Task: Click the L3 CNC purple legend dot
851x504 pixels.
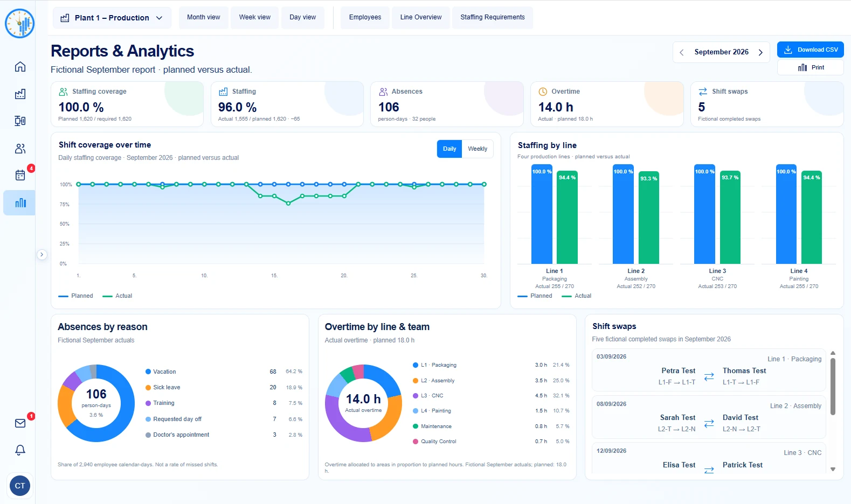Action: pyautogui.click(x=416, y=396)
